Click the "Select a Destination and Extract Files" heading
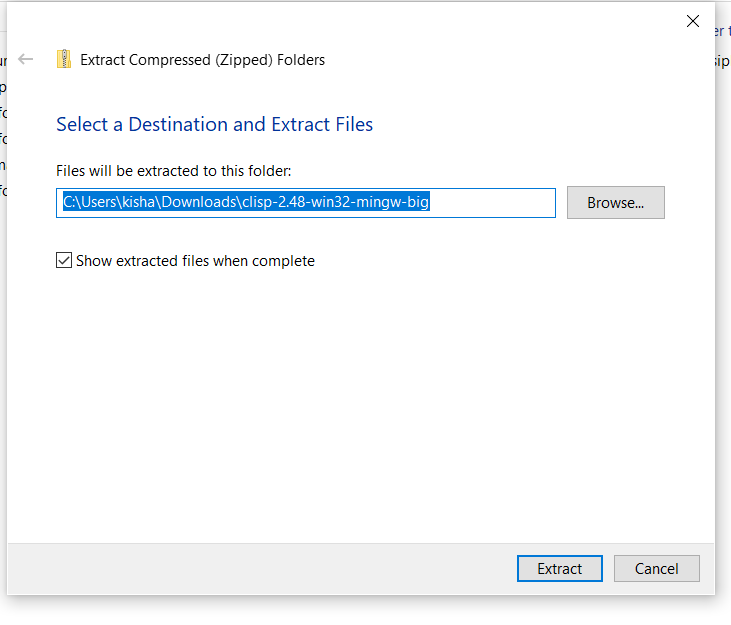The width and height of the screenshot is (731, 625). point(214,125)
